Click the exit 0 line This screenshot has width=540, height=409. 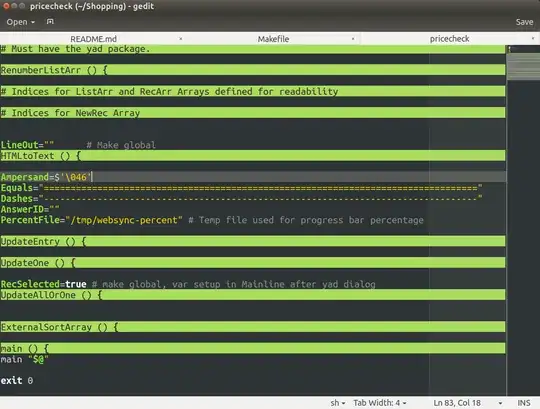point(17,380)
